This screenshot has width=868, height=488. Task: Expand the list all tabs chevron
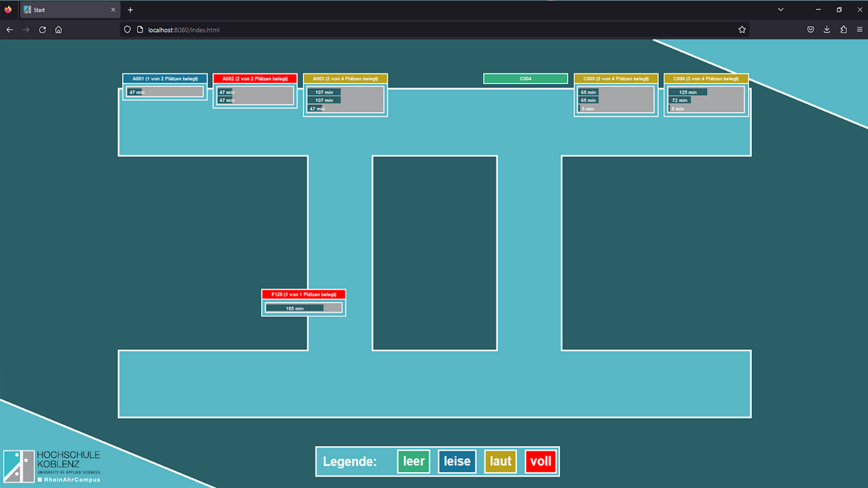click(x=781, y=9)
